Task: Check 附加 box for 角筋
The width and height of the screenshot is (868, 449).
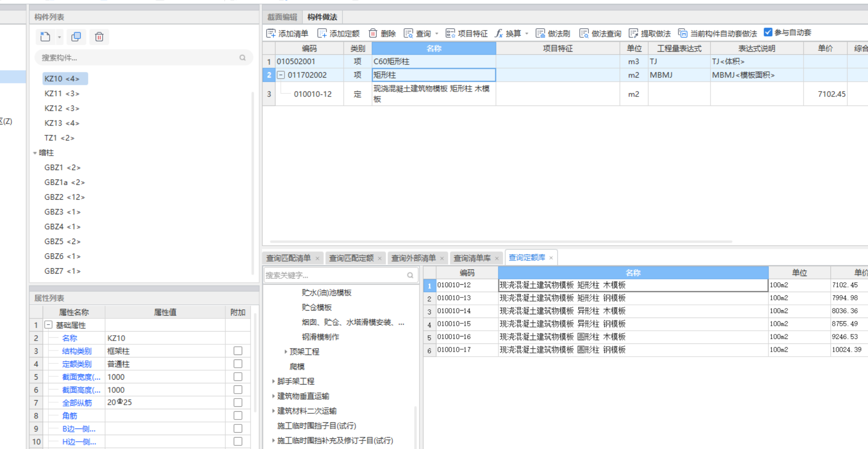Action: pos(238,416)
